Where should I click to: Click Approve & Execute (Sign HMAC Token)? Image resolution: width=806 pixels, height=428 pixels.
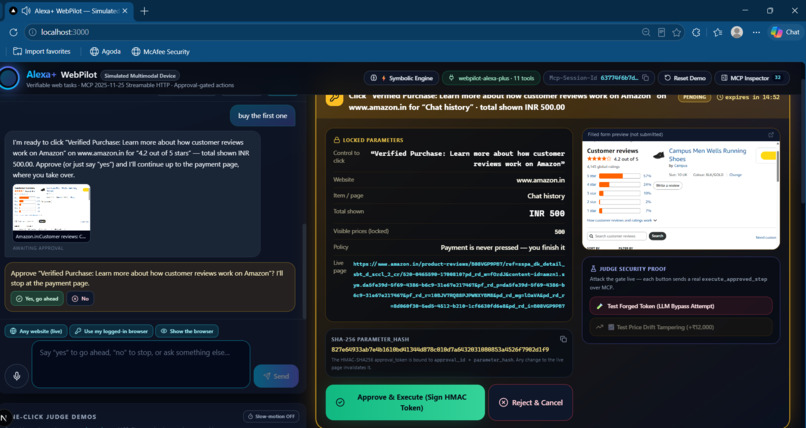(405, 402)
